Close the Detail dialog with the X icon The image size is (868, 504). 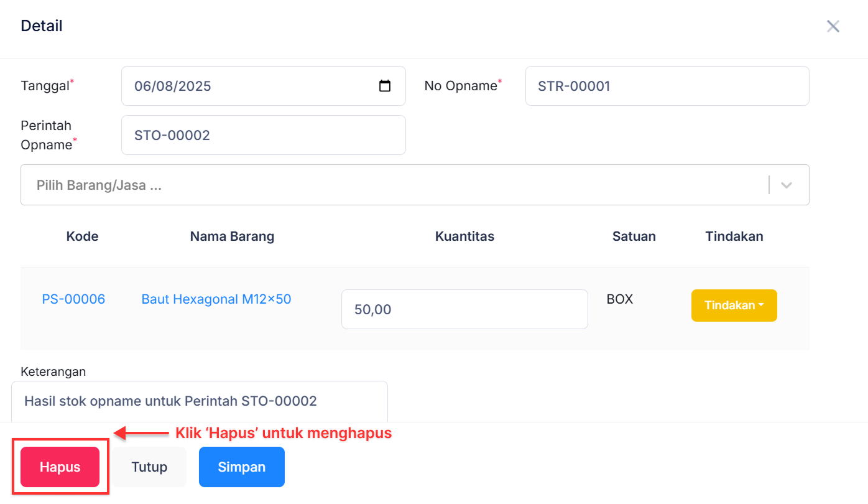click(833, 26)
